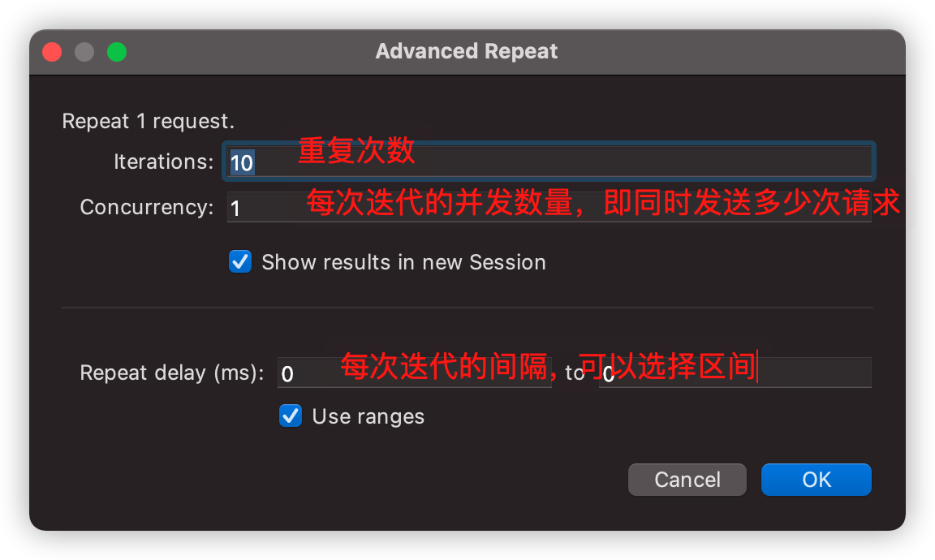Click the Advanced Repeat title text
Image resolution: width=935 pixels, height=560 pixels.
(467, 51)
